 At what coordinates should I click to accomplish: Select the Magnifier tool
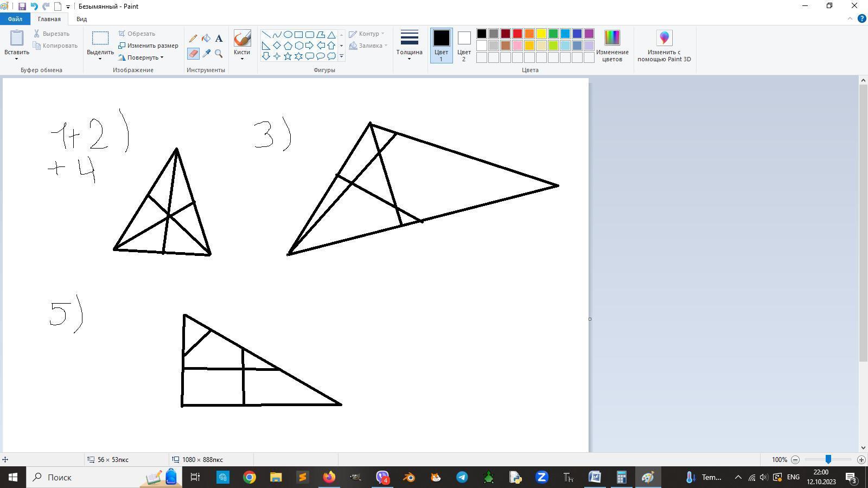pos(219,53)
